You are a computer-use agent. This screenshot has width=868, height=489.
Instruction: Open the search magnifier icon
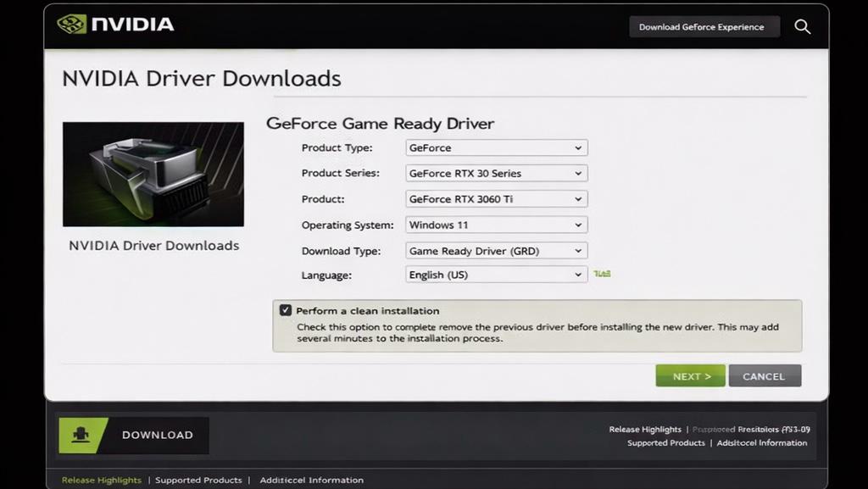(802, 26)
